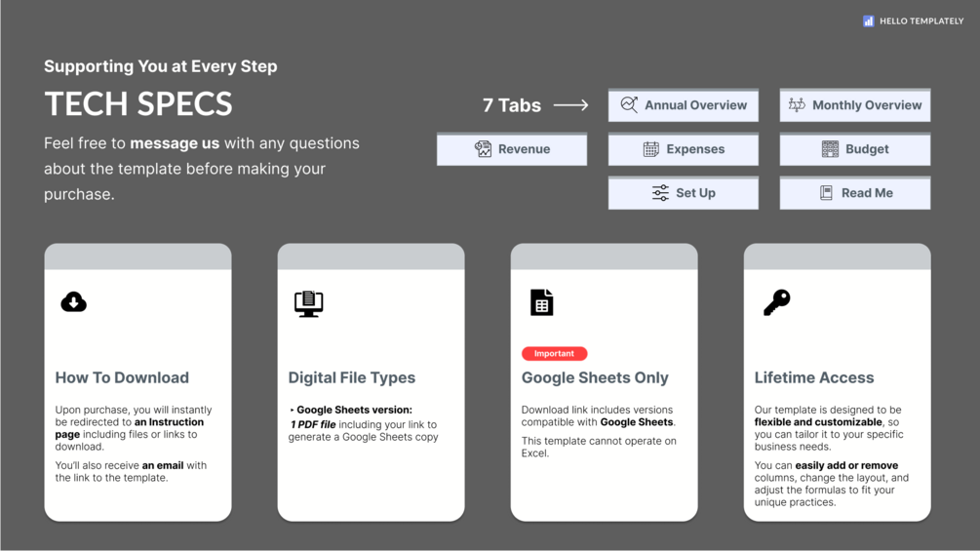Click the bold 'message us' text

[175, 143]
